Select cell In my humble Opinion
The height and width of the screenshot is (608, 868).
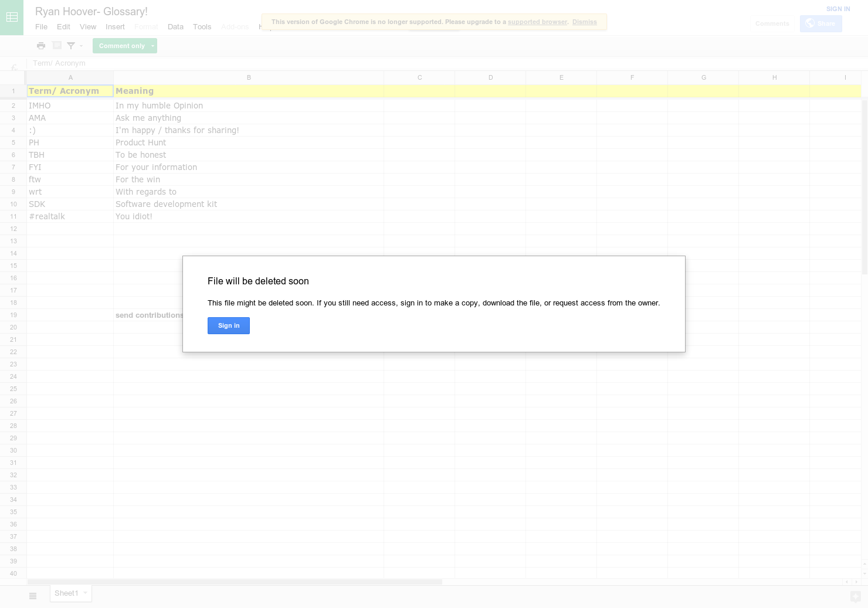[x=249, y=106]
